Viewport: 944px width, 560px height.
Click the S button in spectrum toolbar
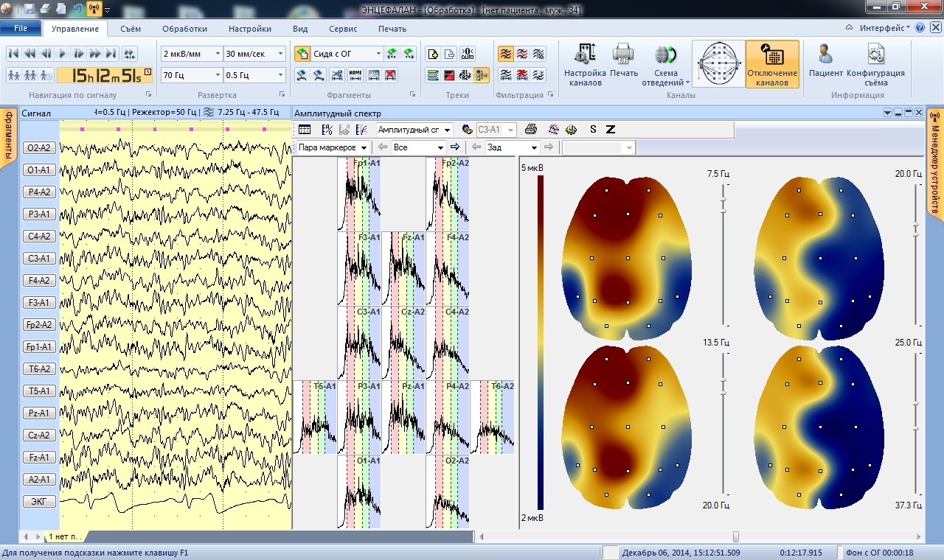pos(593,130)
